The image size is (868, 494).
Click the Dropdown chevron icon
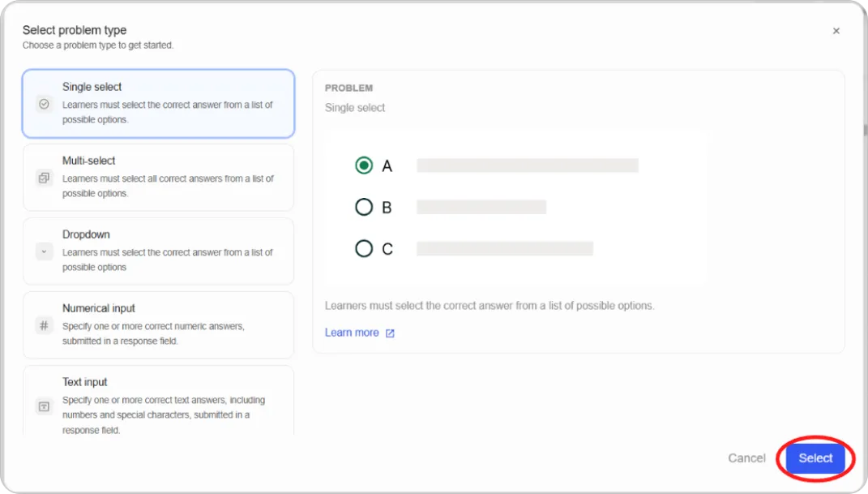45,251
